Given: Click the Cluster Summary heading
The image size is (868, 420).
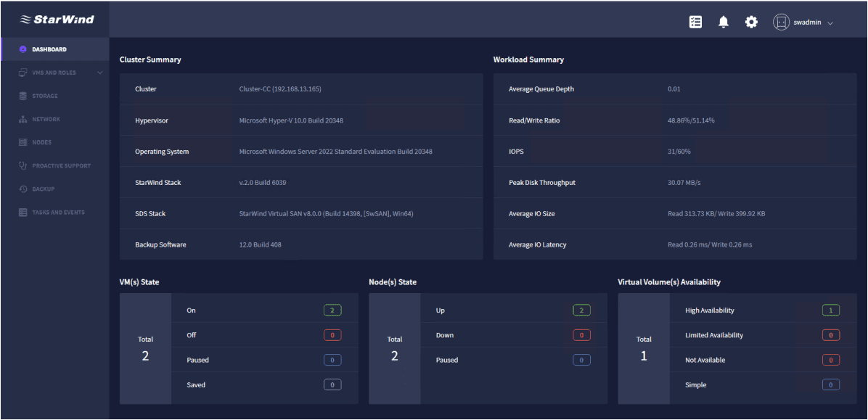Looking at the screenshot, I should (150, 59).
